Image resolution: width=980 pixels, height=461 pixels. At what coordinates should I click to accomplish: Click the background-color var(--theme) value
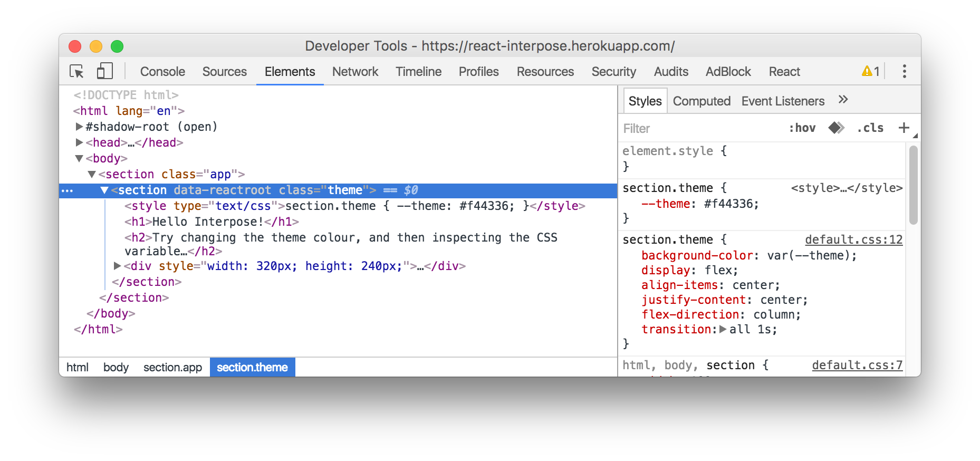click(x=809, y=255)
